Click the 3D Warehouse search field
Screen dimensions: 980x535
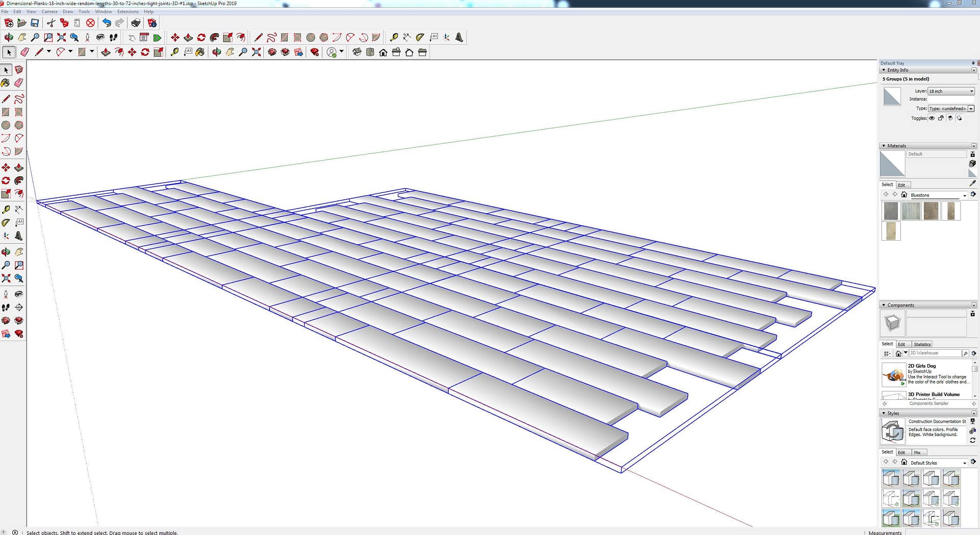935,353
